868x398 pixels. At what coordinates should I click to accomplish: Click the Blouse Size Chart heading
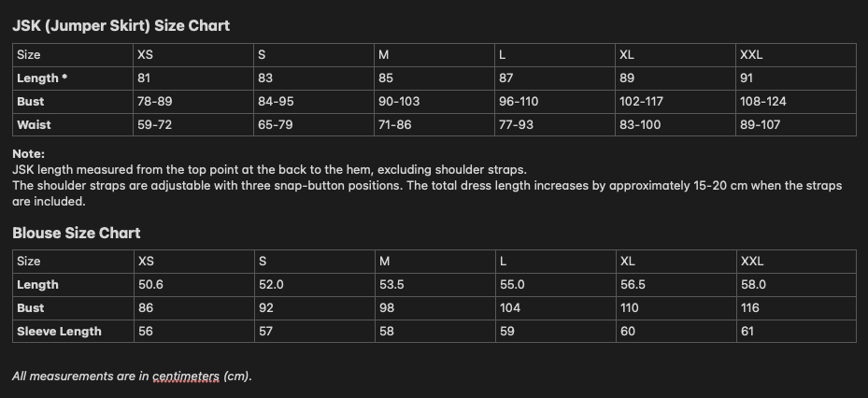tap(77, 233)
